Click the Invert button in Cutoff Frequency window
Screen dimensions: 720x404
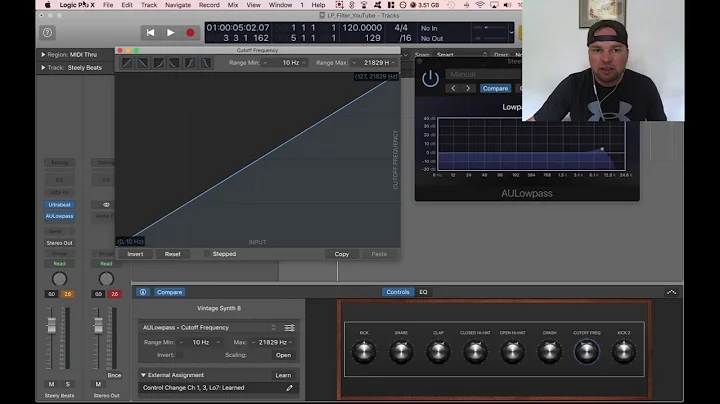point(135,254)
